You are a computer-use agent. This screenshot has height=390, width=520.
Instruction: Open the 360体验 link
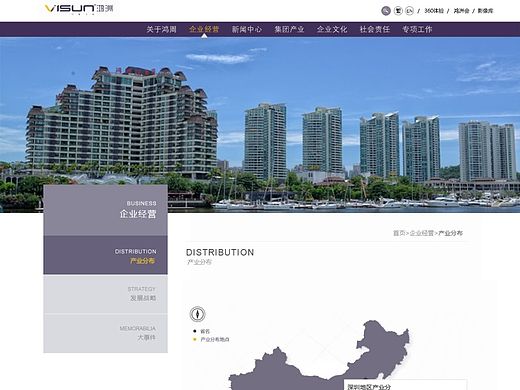coord(434,11)
